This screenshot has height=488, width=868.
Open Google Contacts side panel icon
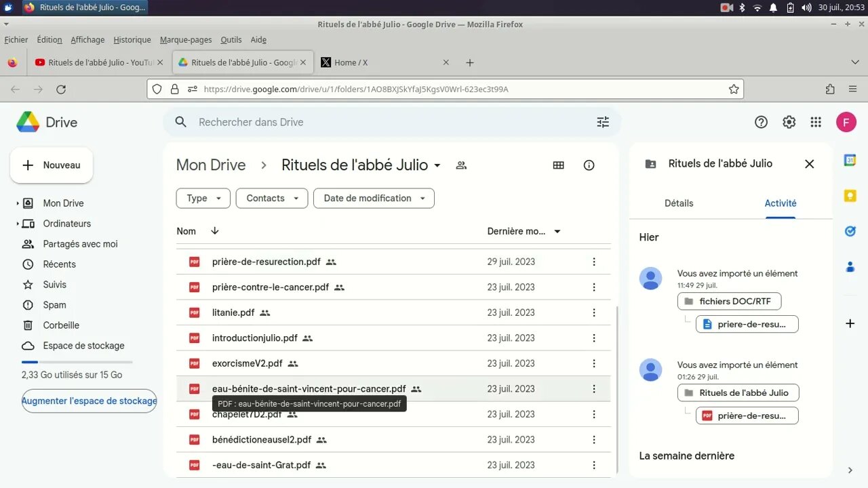pyautogui.click(x=850, y=266)
